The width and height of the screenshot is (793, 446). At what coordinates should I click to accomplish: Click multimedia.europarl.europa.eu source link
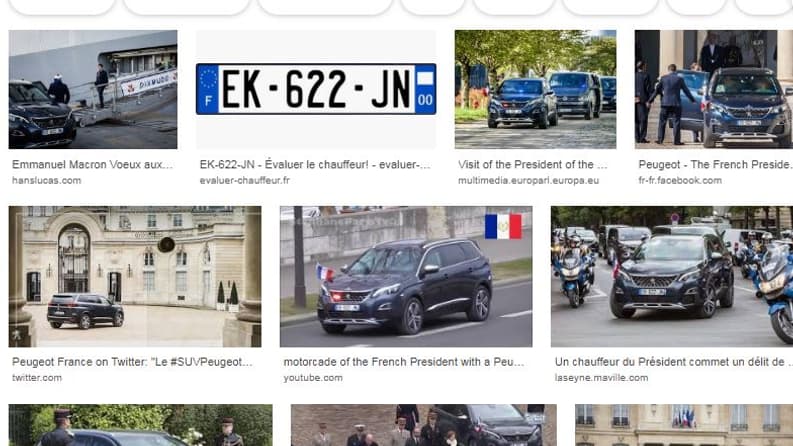[x=528, y=181]
